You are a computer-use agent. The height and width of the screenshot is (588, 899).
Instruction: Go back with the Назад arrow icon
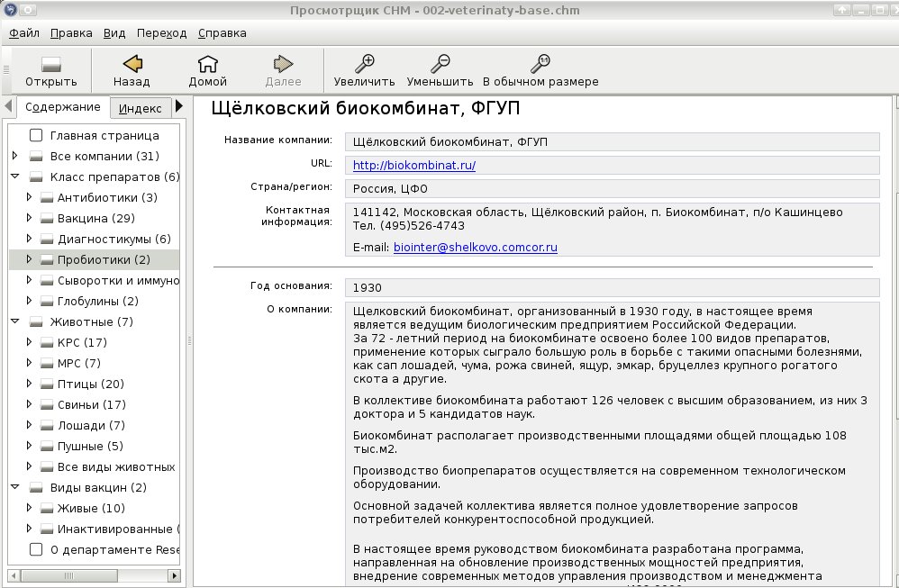132,64
